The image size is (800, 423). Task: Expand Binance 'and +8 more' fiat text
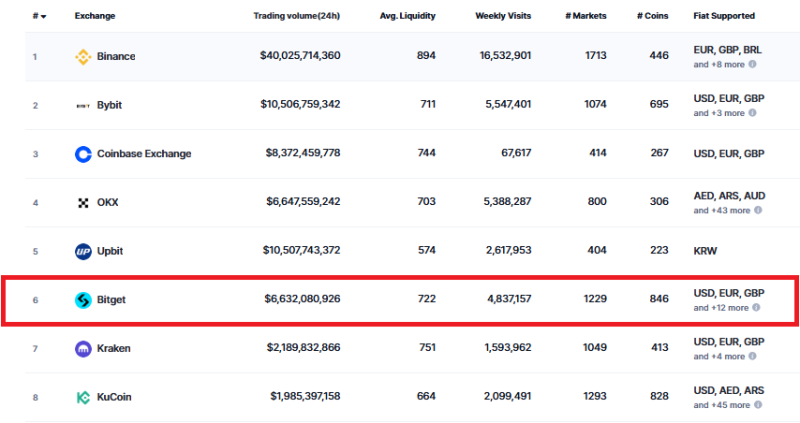pyautogui.click(x=719, y=65)
